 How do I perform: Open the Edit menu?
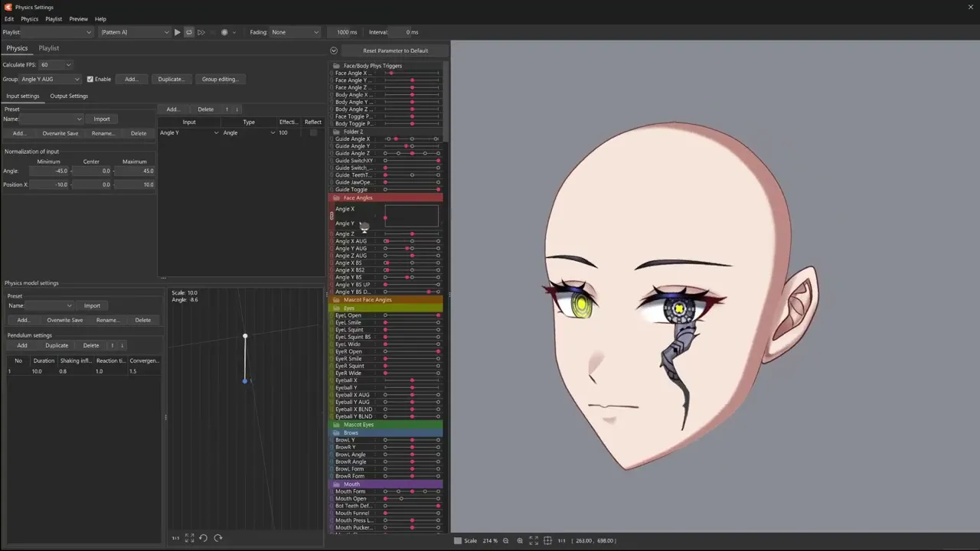9,18
